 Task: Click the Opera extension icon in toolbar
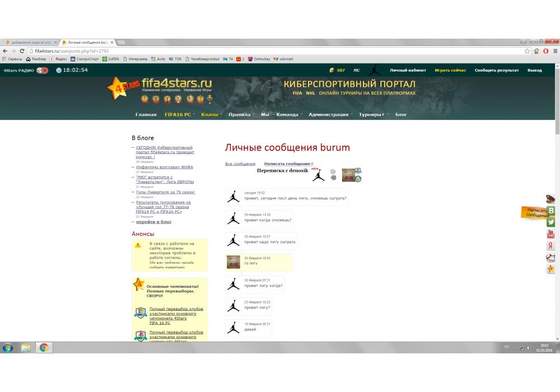tap(545, 51)
